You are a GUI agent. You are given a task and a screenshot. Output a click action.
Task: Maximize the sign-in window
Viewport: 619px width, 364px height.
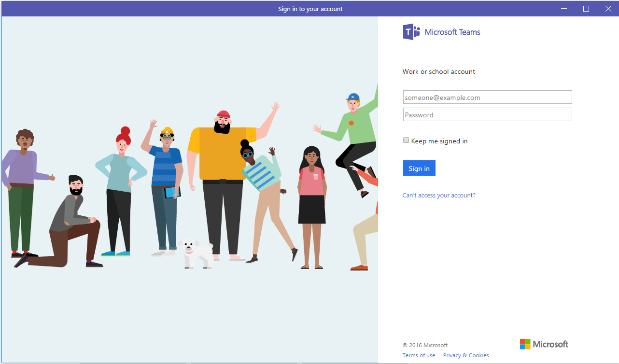586,9
